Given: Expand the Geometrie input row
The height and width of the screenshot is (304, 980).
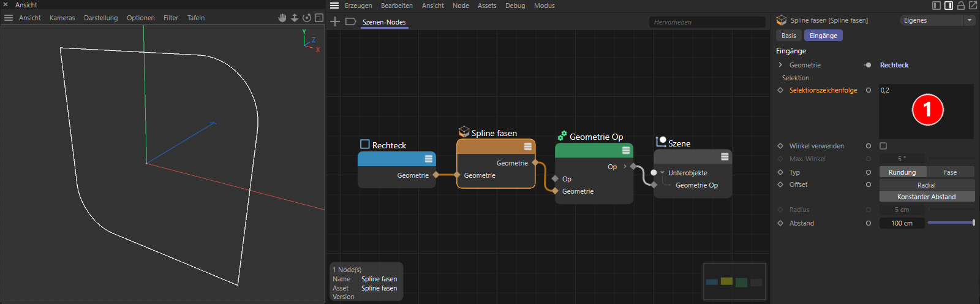Looking at the screenshot, I should coord(780,65).
